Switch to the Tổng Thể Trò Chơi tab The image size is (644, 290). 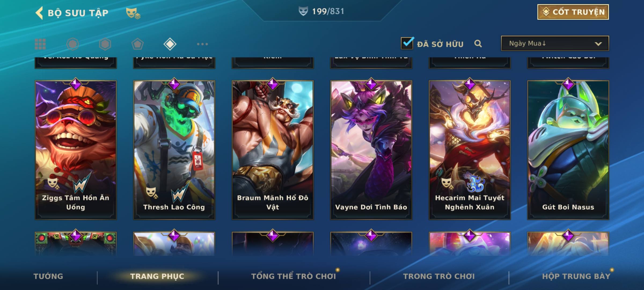(x=294, y=276)
